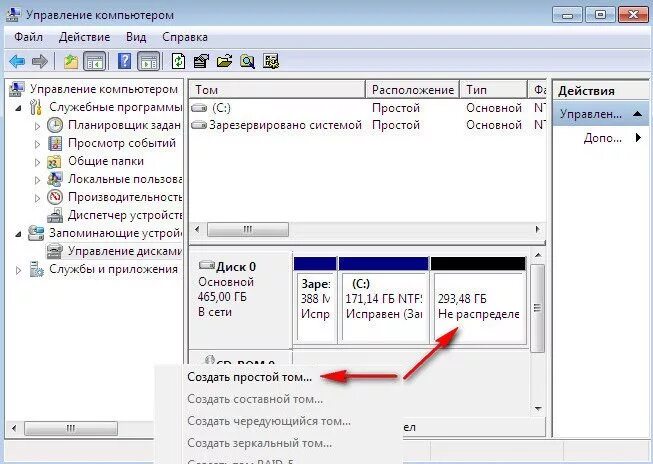Click the Performance icon in tree
This screenshot has height=464, width=653.
pyautogui.click(x=55, y=197)
